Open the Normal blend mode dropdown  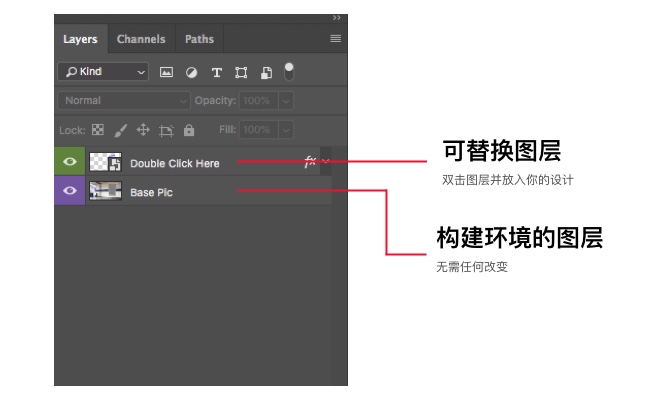(x=124, y=101)
